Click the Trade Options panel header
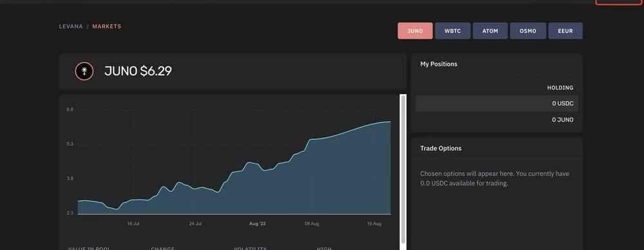644x250 pixels. point(497,148)
